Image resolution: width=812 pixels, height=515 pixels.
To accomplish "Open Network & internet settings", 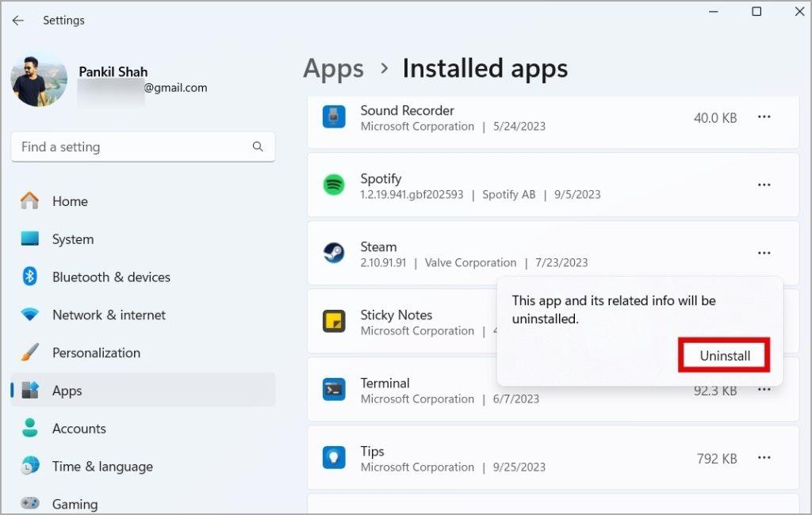I will [x=143, y=315].
